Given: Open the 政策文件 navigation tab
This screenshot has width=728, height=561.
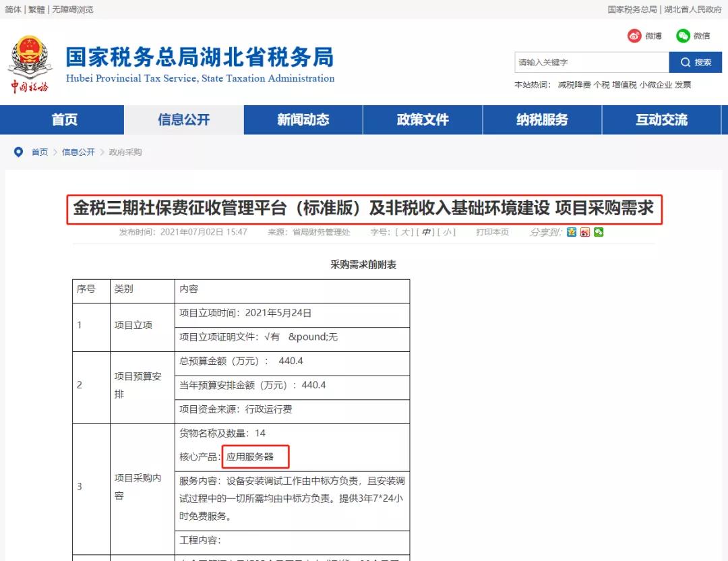Looking at the screenshot, I should (423, 119).
